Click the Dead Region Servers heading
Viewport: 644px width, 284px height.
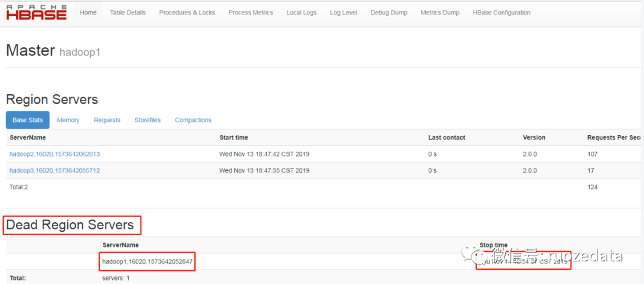(x=70, y=224)
